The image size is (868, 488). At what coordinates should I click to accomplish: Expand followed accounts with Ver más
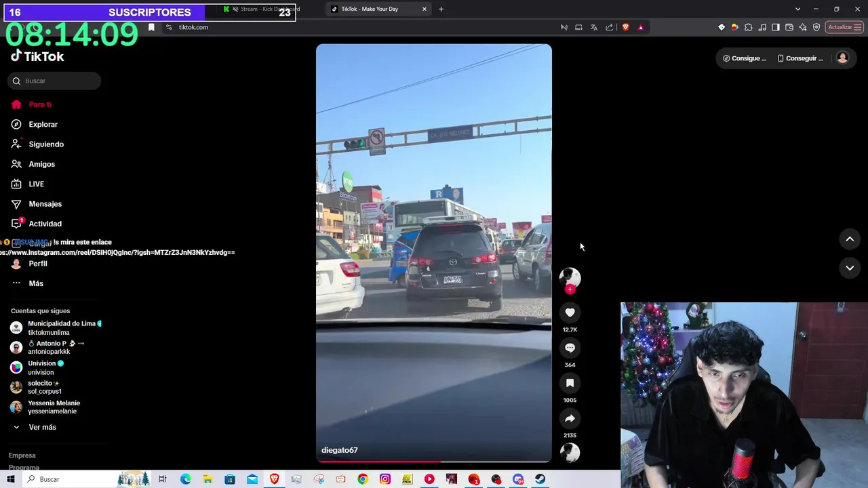tap(42, 427)
